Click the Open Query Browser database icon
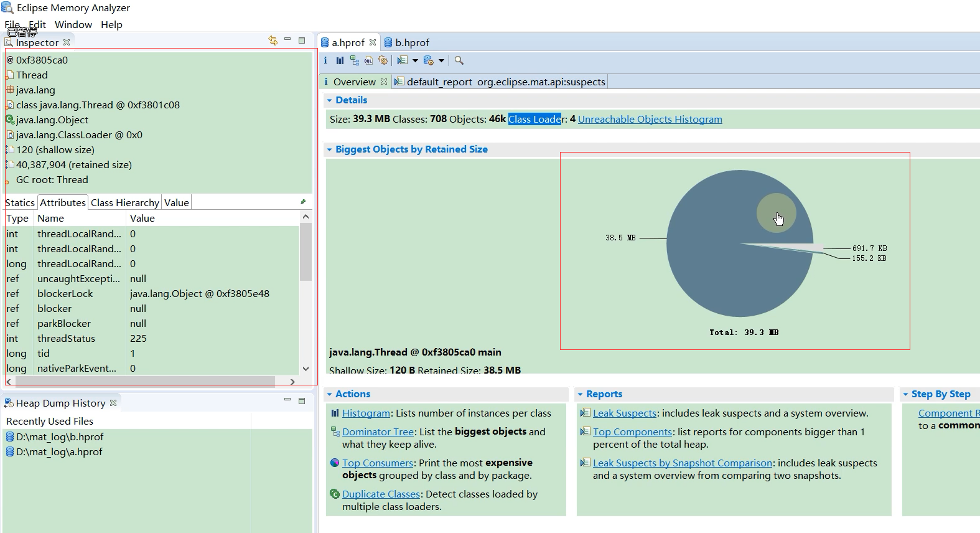The width and height of the screenshot is (980, 533). [428, 60]
